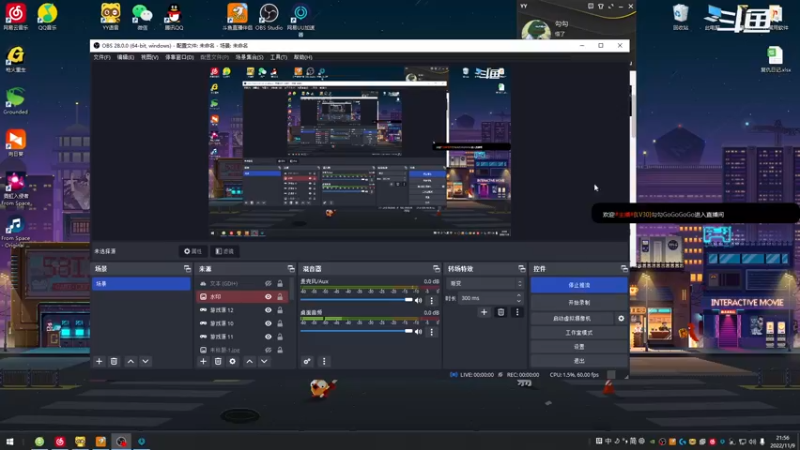Remove the scene transition with trash icon
The height and width of the screenshot is (450, 800).
501,312
